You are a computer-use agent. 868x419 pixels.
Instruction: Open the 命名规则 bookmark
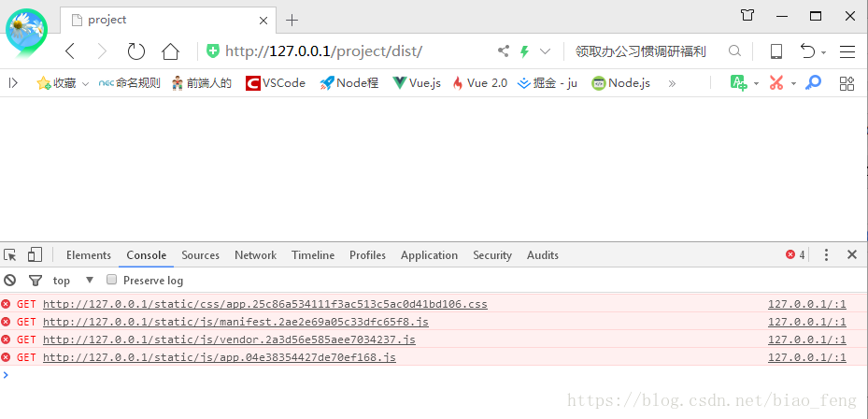(129, 83)
